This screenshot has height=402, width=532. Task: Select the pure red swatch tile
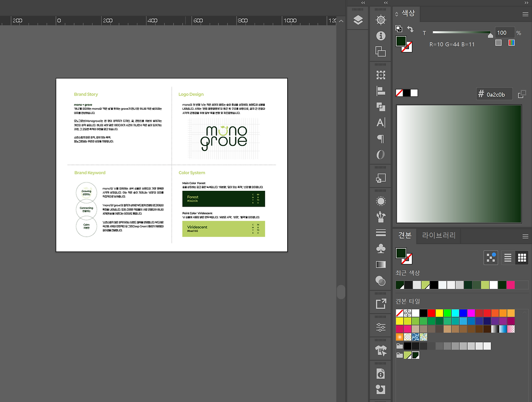(431, 313)
